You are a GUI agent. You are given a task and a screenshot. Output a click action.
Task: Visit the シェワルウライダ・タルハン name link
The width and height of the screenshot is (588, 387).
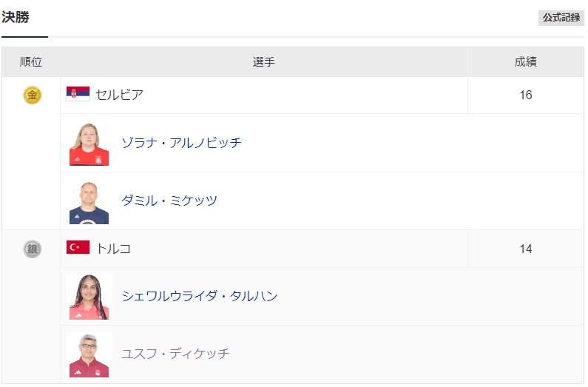point(200,296)
